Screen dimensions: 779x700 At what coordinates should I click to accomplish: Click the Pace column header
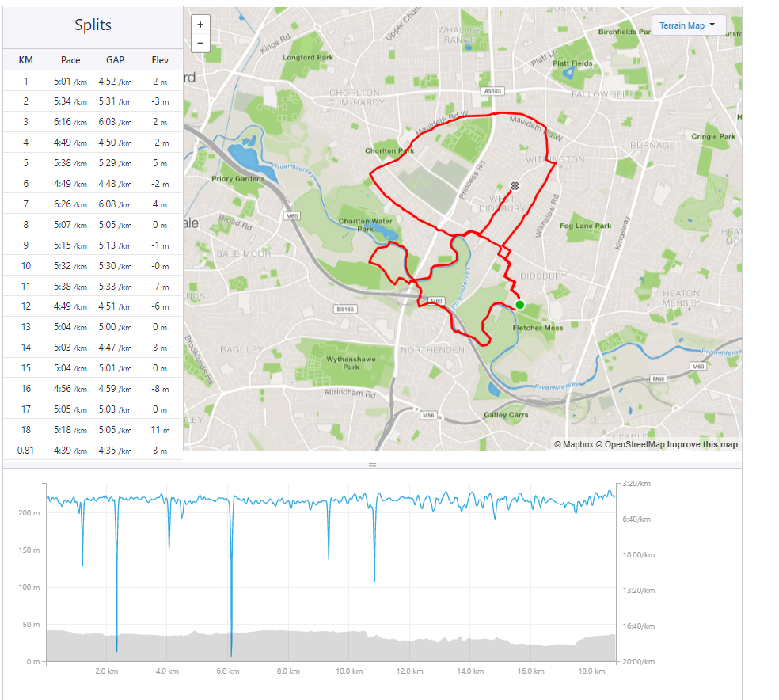[70, 60]
